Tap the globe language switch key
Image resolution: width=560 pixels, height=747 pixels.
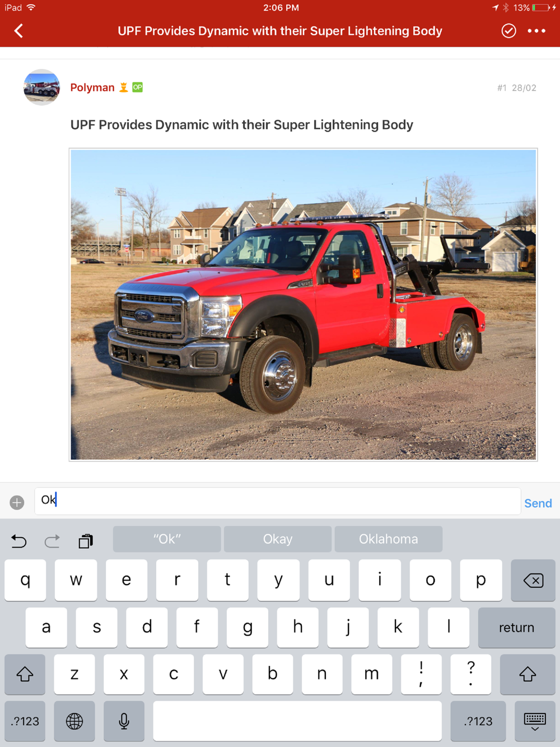(x=74, y=721)
